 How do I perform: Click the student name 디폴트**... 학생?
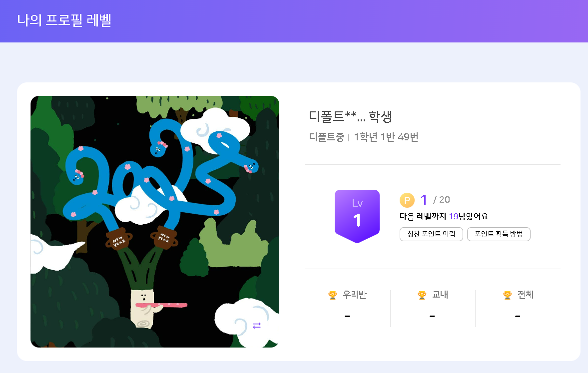[x=350, y=116]
